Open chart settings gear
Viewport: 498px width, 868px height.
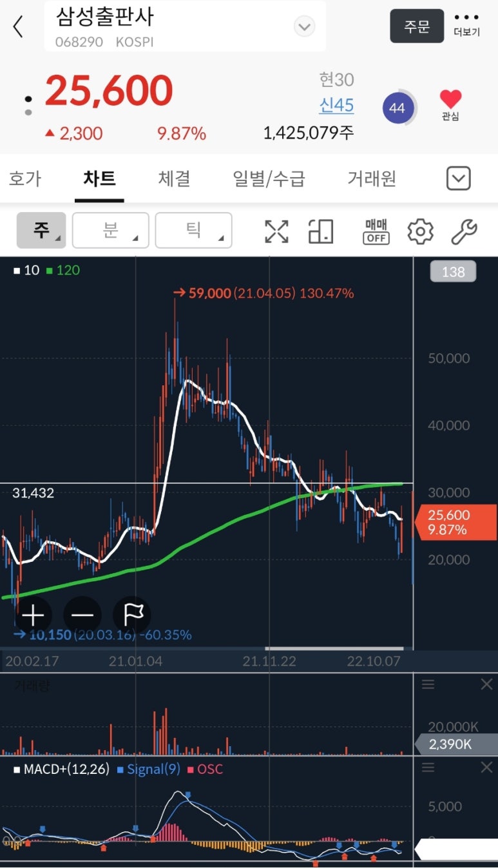tap(420, 231)
